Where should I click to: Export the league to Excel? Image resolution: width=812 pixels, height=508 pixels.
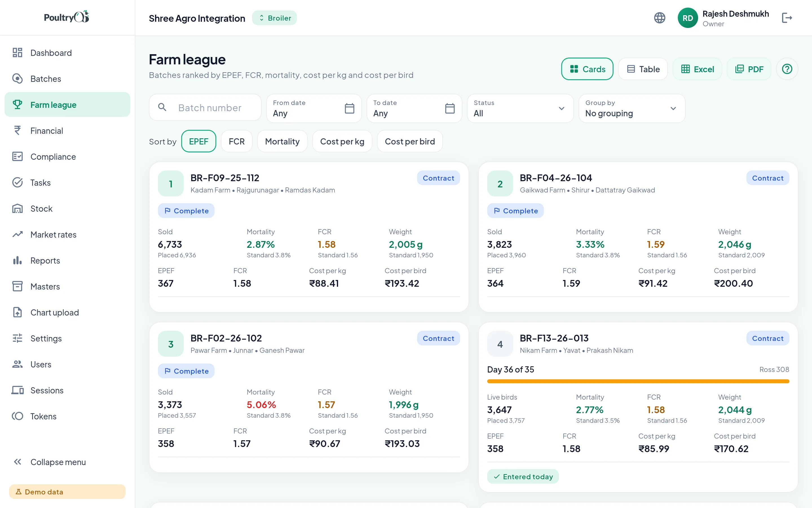point(697,69)
